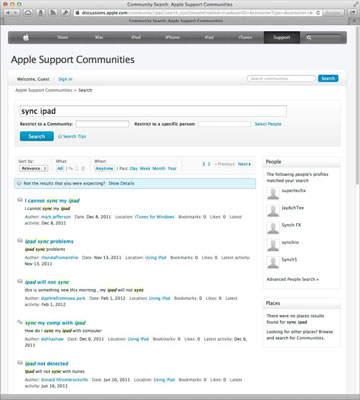Click the blue Search button below query
Image resolution: width=360 pixels, height=400 pixels.
pyautogui.click(x=37, y=136)
